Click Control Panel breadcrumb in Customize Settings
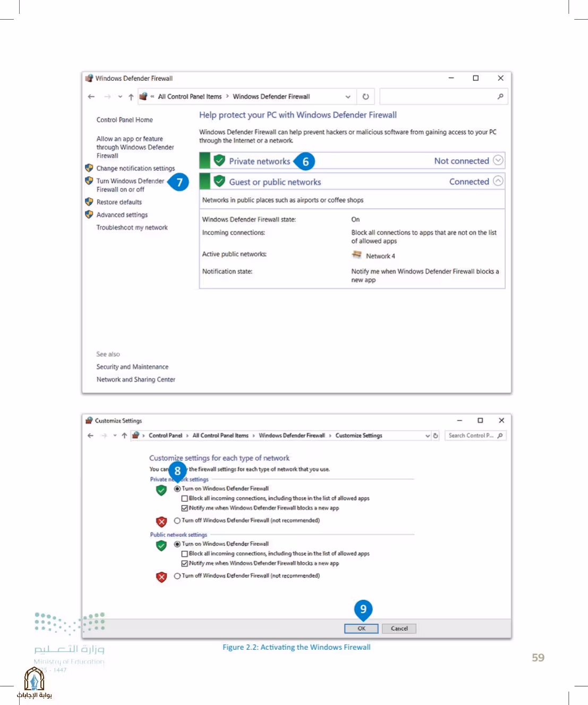Screen dimensions: 588x705 pos(165,436)
